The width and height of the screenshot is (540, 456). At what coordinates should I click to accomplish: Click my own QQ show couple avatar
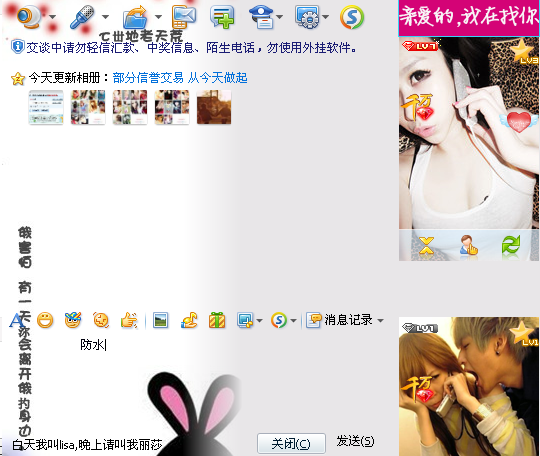469,386
